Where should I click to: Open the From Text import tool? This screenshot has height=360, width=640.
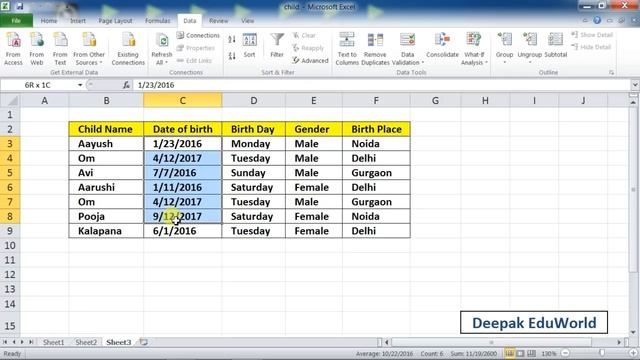tap(60, 49)
